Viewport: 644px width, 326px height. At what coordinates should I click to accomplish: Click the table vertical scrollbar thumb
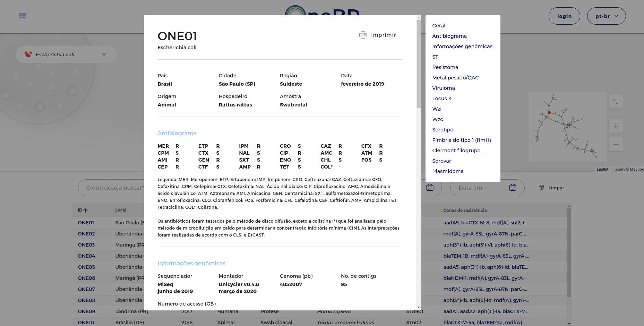point(569,252)
